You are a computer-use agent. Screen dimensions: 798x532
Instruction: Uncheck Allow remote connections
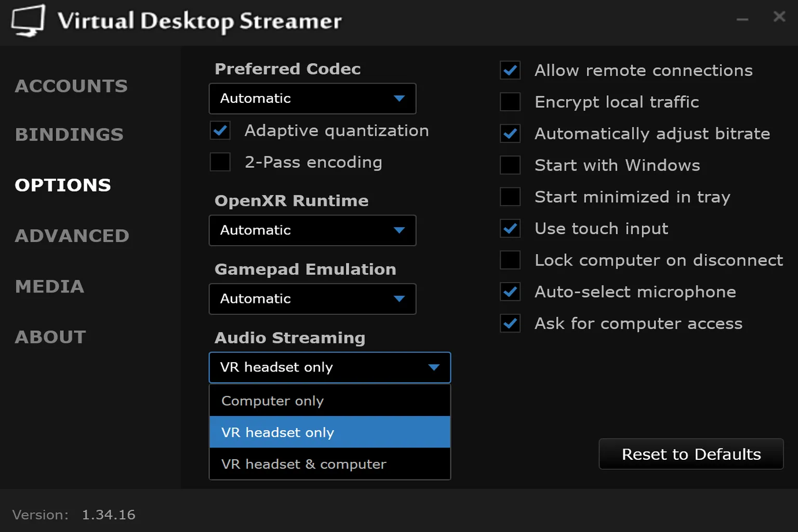pyautogui.click(x=510, y=70)
